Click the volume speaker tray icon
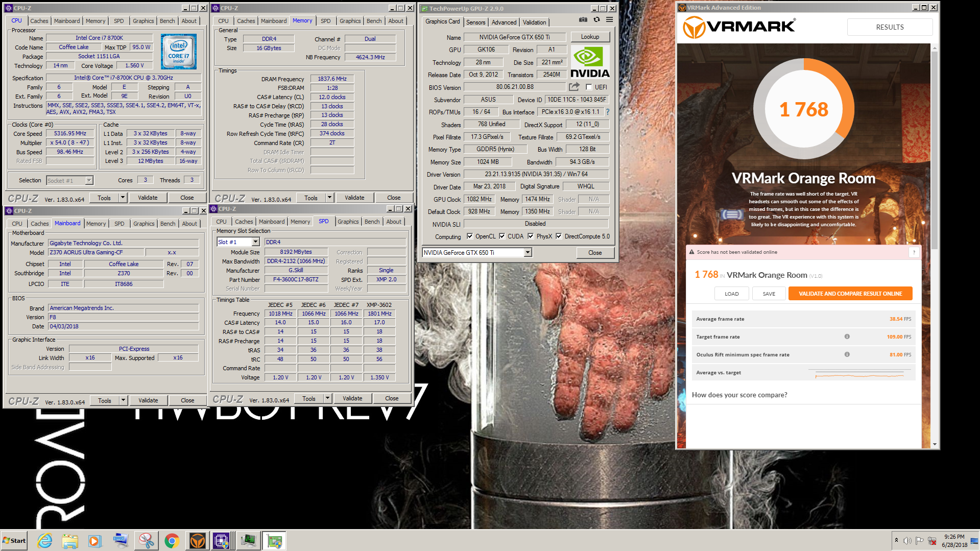Viewport: 980px width, 551px height. 907,541
